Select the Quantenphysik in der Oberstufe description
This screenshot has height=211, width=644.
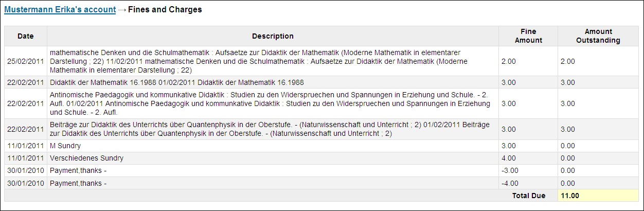pos(270,129)
